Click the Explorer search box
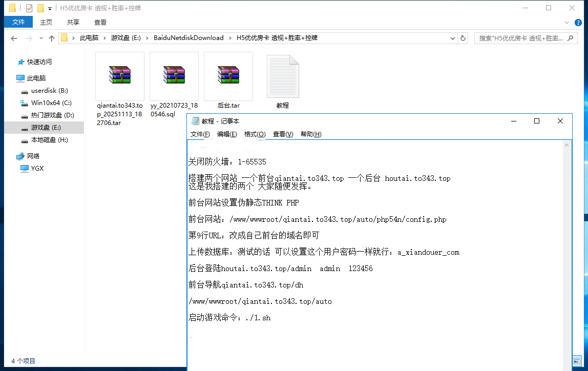Screen dimensions: 588x371 (526, 38)
